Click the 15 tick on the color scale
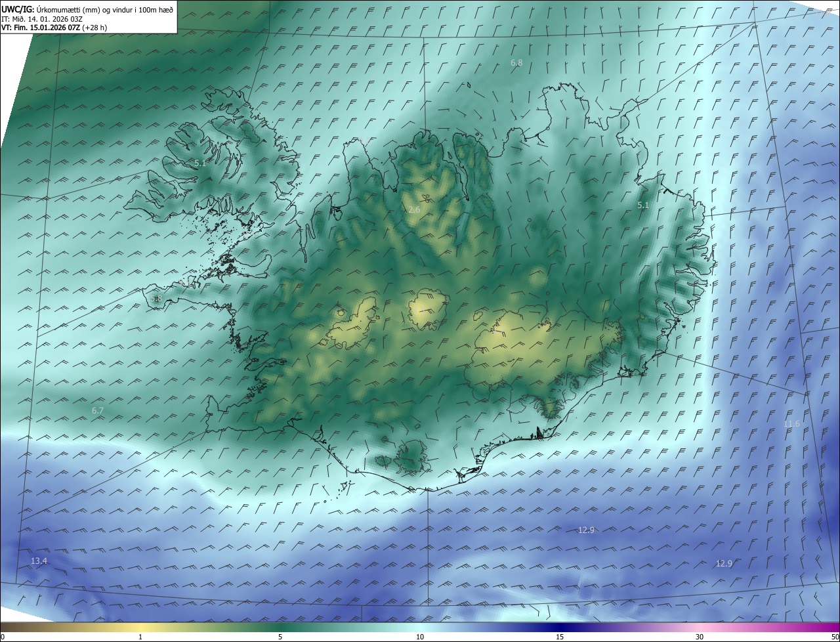Image resolution: width=840 pixels, height=642 pixels. 560,637
